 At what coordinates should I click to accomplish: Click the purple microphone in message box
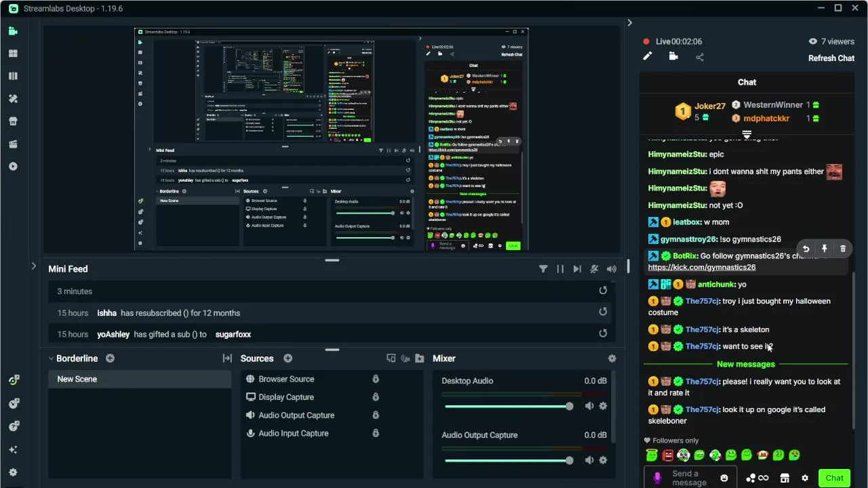[656, 478]
